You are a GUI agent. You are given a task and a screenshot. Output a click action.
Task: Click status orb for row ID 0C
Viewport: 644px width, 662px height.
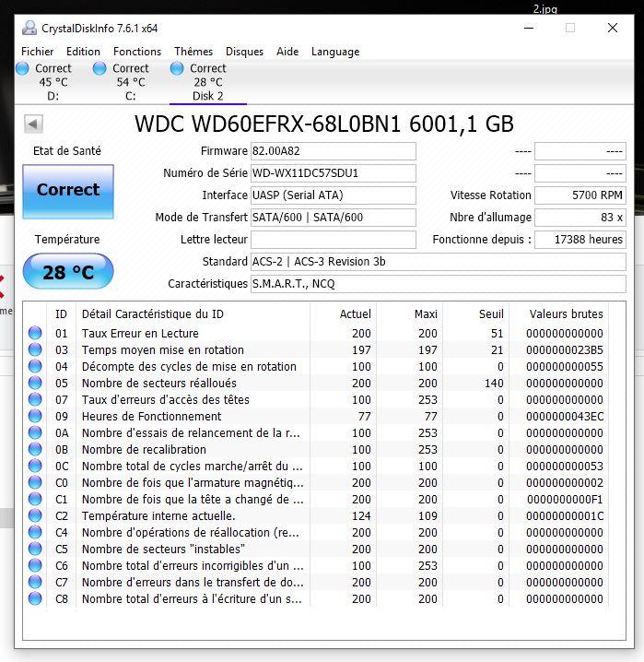coord(35,467)
